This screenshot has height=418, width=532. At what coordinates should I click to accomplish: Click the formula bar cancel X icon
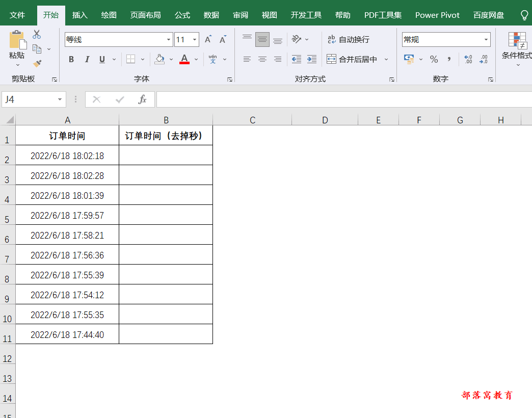(x=97, y=99)
